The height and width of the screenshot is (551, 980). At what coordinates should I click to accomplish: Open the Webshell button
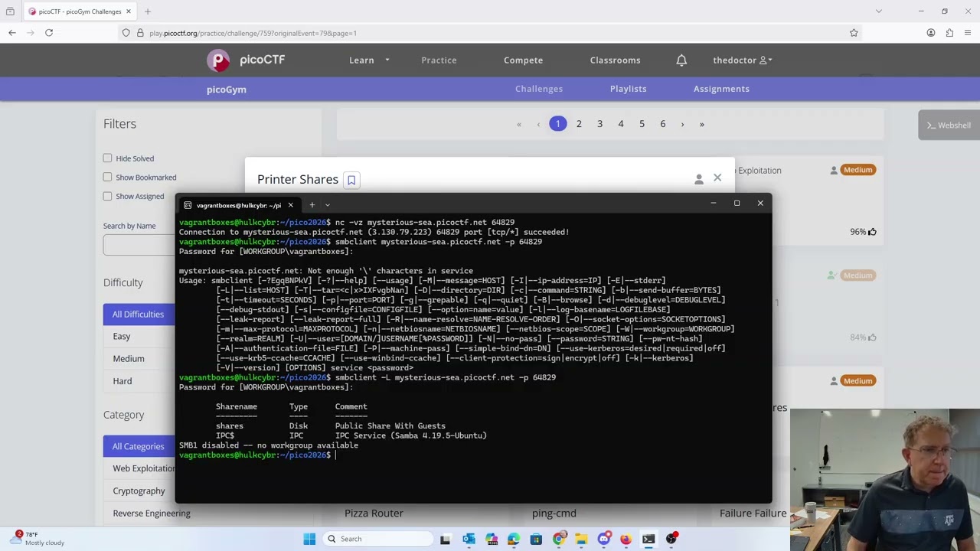[949, 126]
